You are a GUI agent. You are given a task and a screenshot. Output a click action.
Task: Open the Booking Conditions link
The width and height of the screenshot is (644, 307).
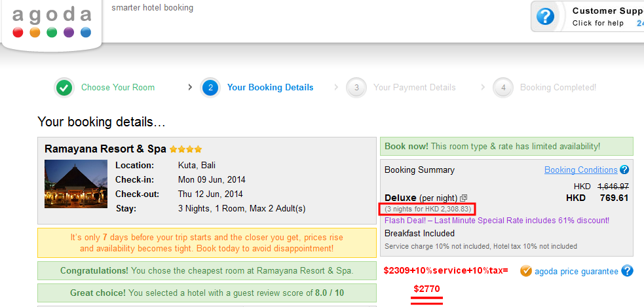(x=580, y=170)
